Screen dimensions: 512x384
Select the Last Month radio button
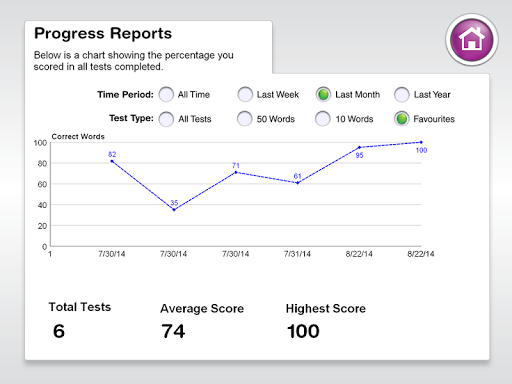pyautogui.click(x=323, y=94)
